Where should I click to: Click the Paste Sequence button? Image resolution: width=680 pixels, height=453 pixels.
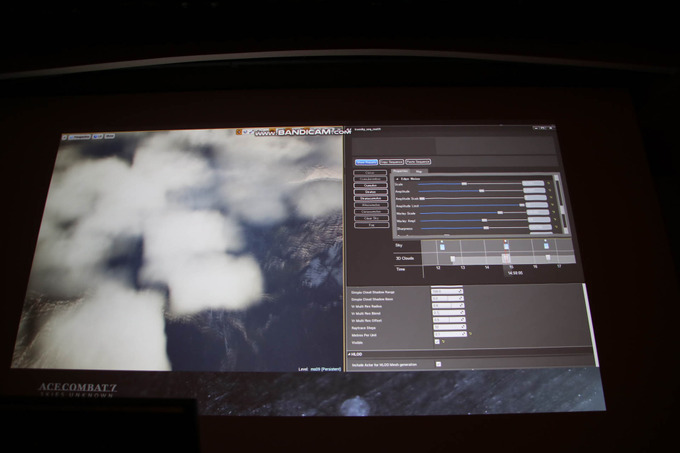click(418, 162)
